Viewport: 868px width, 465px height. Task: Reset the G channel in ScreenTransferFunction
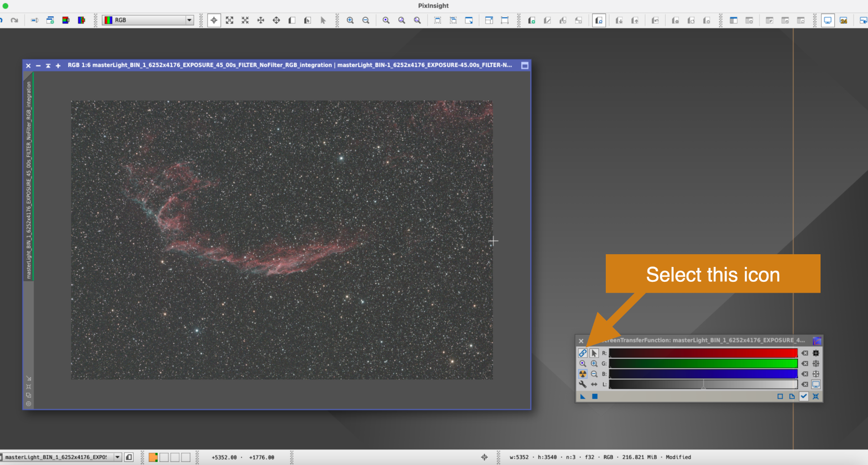tap(805, 364)
